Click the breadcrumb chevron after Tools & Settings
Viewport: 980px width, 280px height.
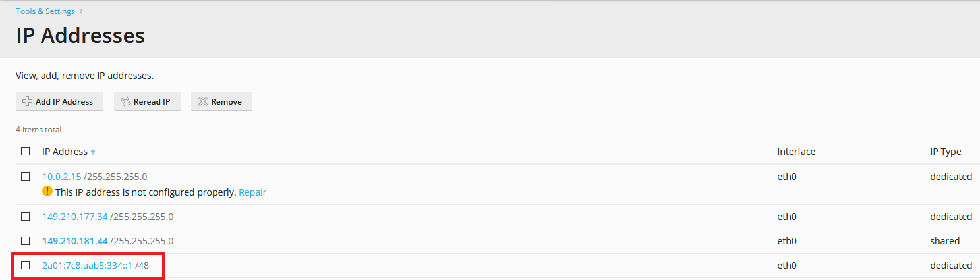click(x=81, y=11)
